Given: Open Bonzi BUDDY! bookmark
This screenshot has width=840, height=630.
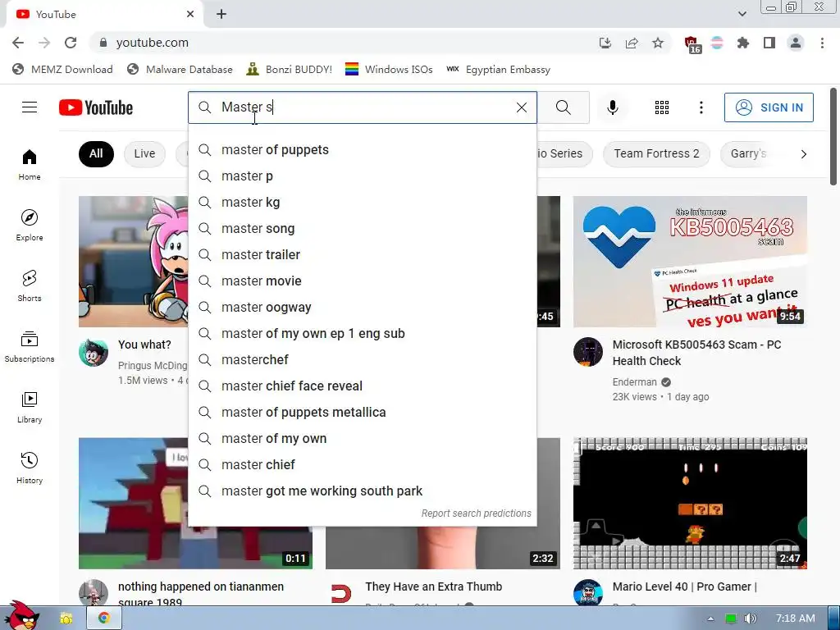Looking at the screenshot, I should point(290,70).
